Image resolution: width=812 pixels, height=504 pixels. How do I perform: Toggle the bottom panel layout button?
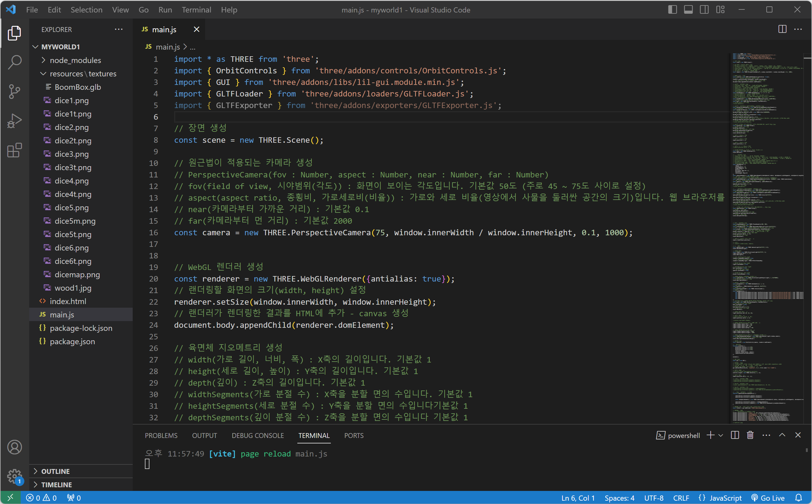tap(688, 10)
